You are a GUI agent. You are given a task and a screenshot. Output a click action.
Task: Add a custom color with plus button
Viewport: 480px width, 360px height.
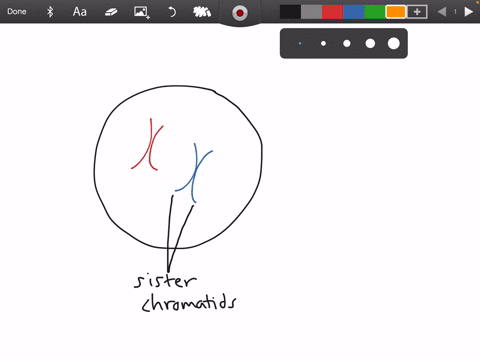click(x=417, y=12)
